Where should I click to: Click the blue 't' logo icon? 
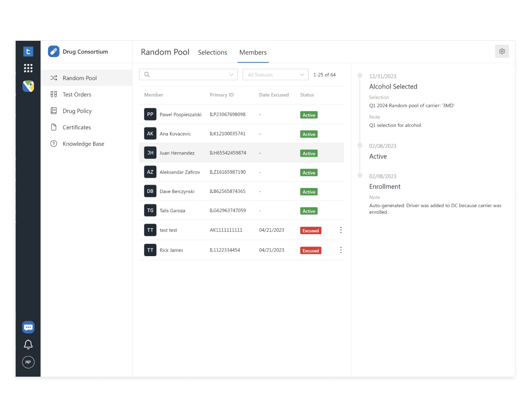[x=28, y=52]
